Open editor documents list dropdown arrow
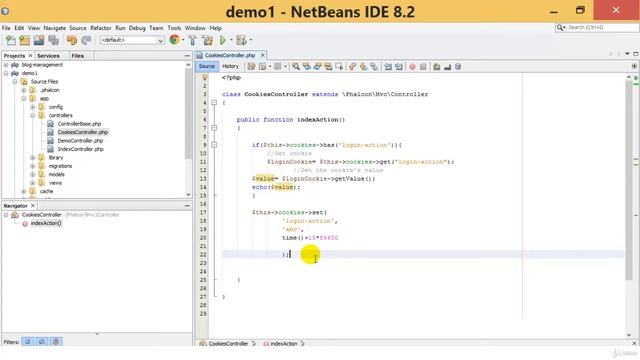Viewport: 640px width, 360px height. pyautogui.click(x=627, y=54)
